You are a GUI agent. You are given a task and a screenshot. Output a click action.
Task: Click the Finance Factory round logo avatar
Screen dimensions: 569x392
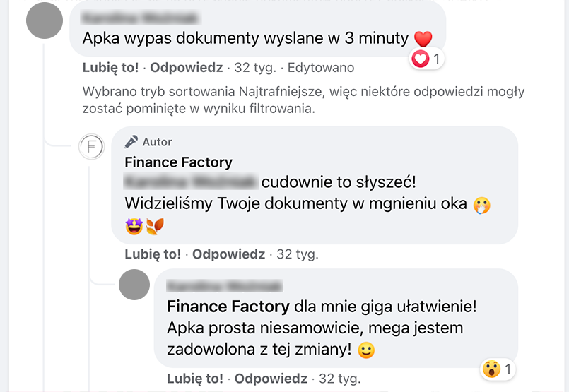(91, 147)
